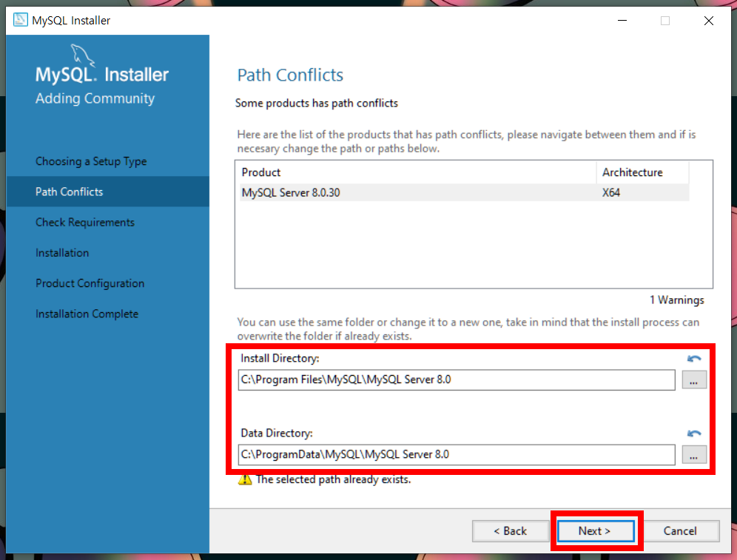Screen dimensions: 737x560
Task: Click the 1 Warnings label
Action: coord(677,300)
